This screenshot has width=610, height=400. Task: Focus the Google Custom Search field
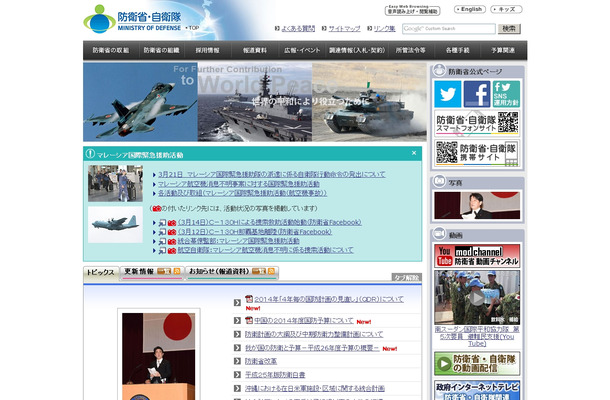(x=449, y=29)
